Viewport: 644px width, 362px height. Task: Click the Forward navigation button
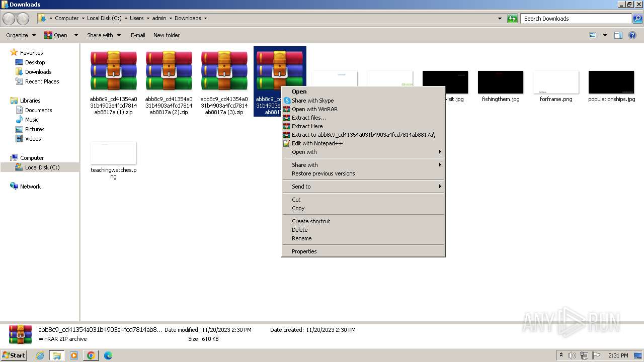point(23,19)
